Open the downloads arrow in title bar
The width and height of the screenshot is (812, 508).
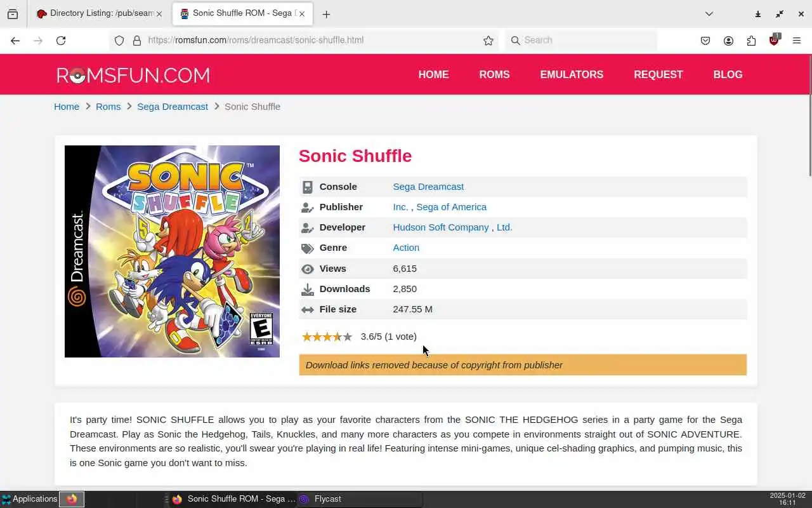pyautogui.click(x=758, y=14)
